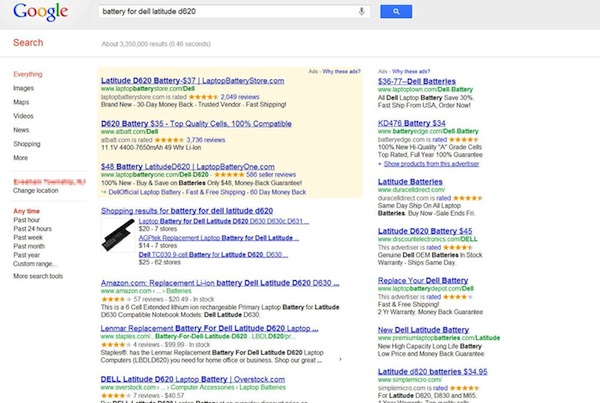Expand More search tools
The height and width of the screenshot is (403, 600).
pos(38,276)
